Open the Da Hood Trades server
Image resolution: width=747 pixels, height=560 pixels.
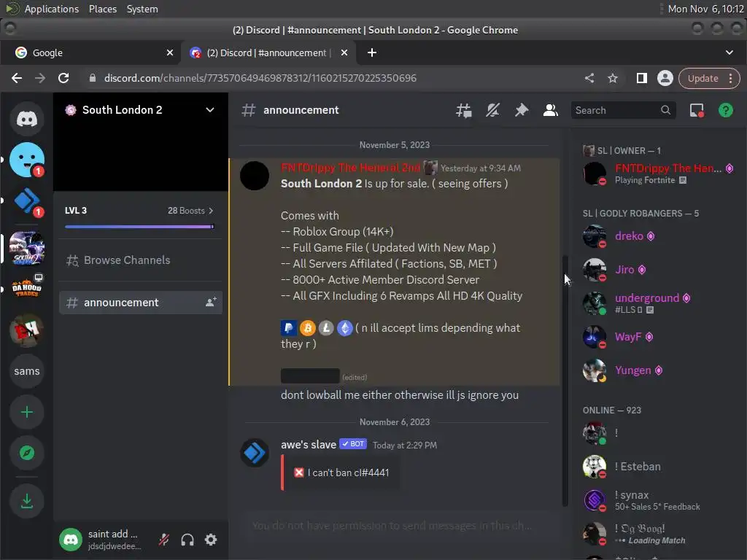coord(27,288)
